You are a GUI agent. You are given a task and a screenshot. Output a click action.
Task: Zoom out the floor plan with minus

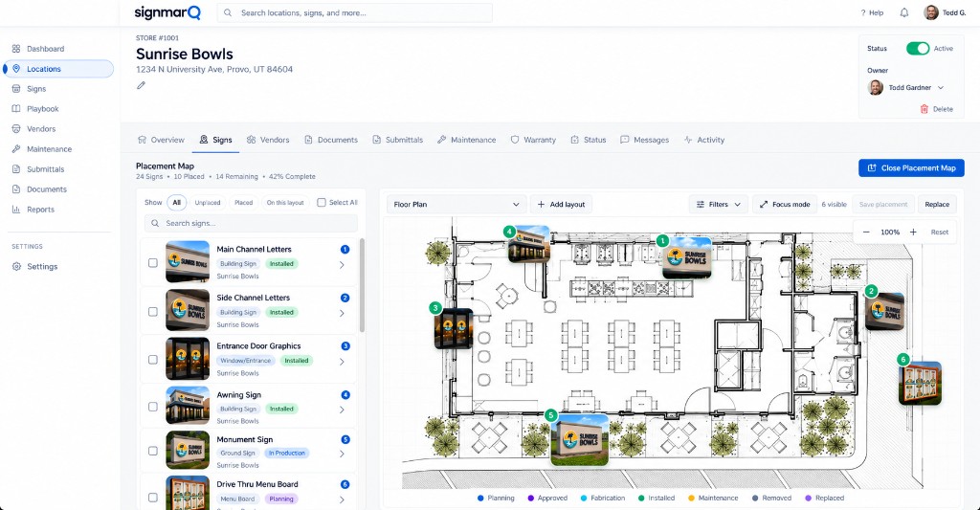[866, 232]
